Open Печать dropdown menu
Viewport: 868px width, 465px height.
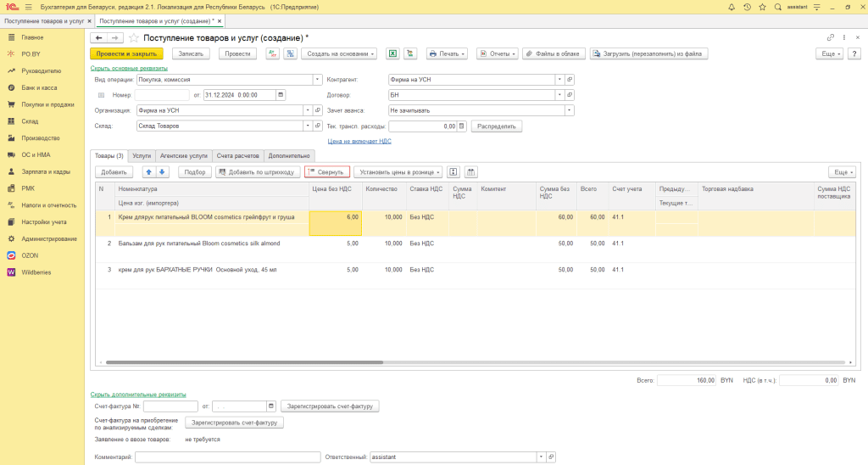click(x=447, y=53)
